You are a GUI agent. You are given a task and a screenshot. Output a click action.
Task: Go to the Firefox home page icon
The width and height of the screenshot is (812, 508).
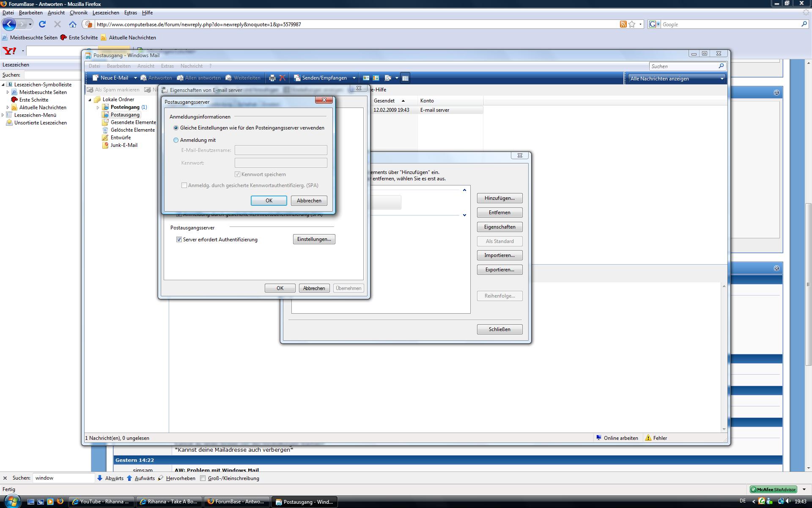pos(73,24)
